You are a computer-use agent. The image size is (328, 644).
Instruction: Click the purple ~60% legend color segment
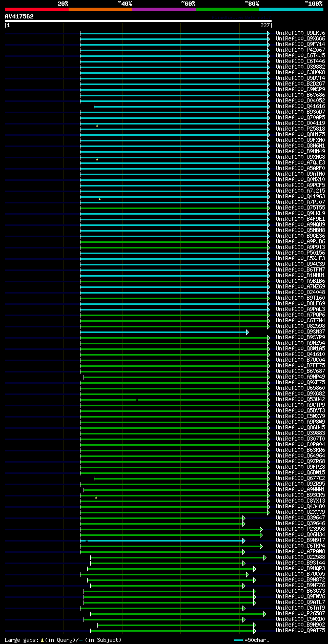pos(164,9)
